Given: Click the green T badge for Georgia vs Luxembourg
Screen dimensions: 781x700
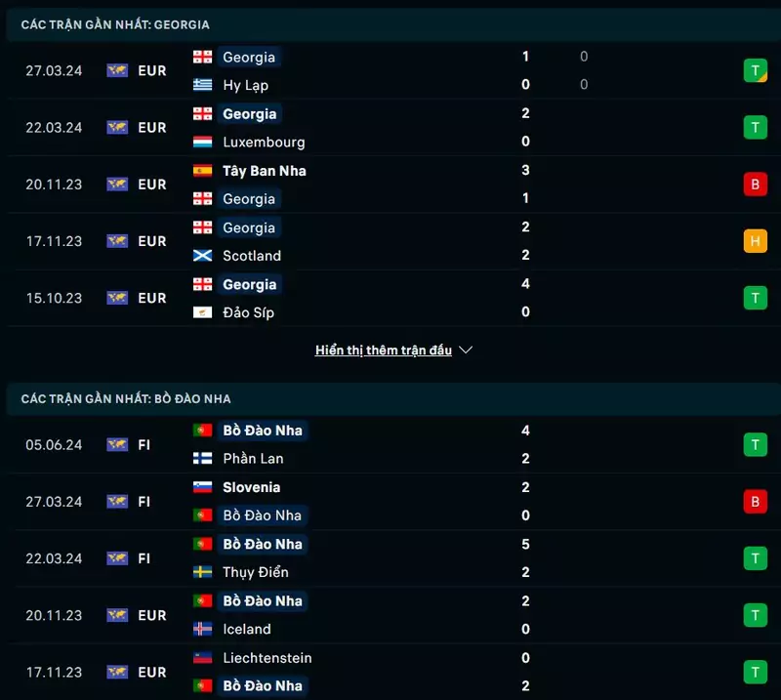Looking at the screenshot, I should (755, 127).
